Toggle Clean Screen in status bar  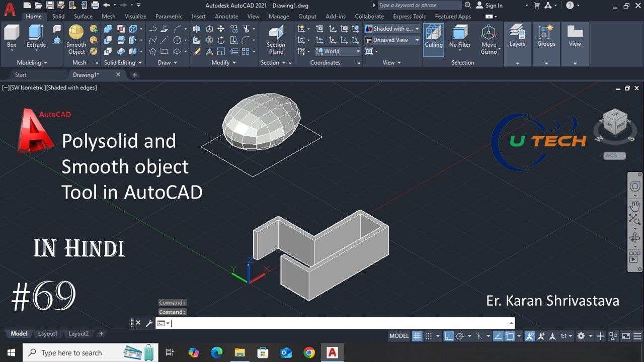626,336
